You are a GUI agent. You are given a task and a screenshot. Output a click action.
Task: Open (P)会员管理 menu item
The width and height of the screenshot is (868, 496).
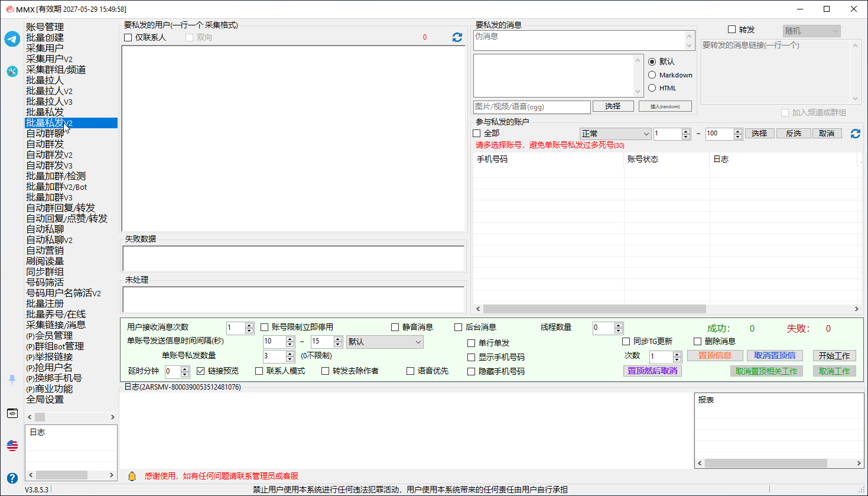coord(50,336)
